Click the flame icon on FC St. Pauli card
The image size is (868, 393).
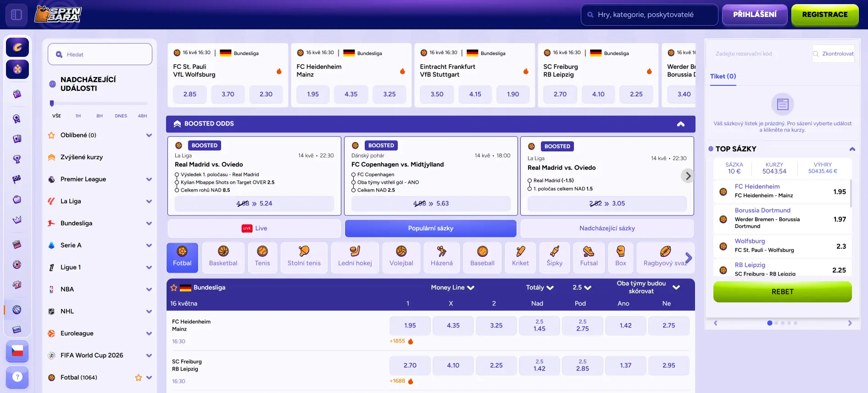(279, 71)
